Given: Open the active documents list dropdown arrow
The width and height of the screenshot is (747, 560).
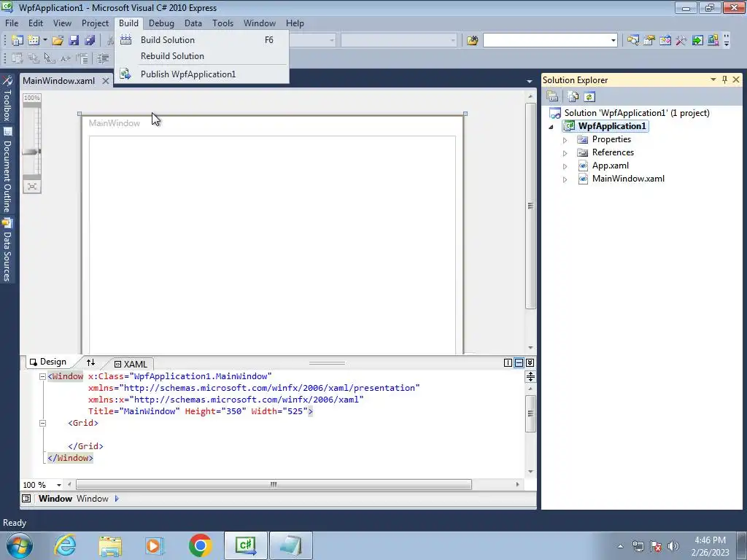Looking at the screenshot, I should click(x=530, y=82).
